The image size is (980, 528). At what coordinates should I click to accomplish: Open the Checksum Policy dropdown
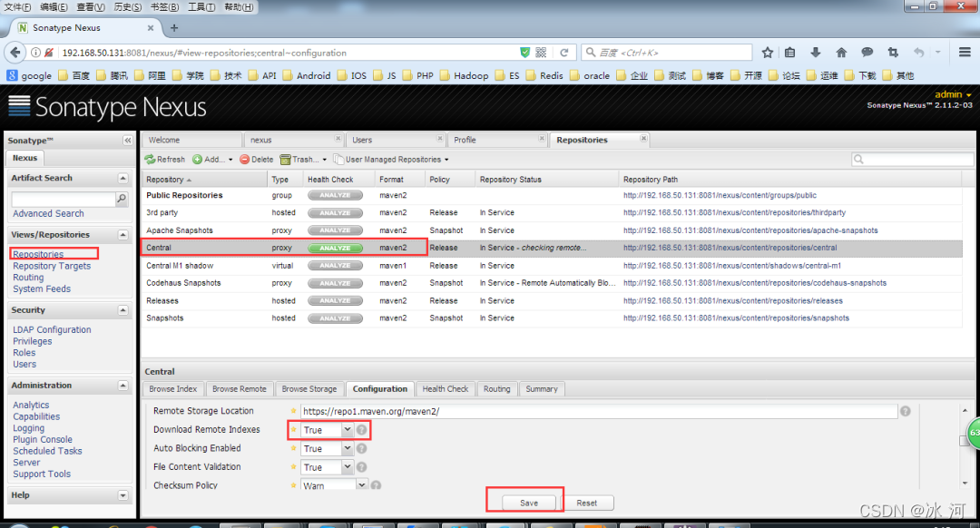(361, 484)
